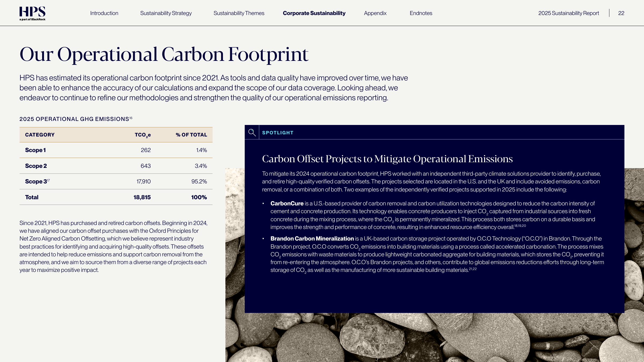The width and height of the screenshot is (644, 362).
Task: Click the Scope 1 value 262
Action: [x=146, y=150]
